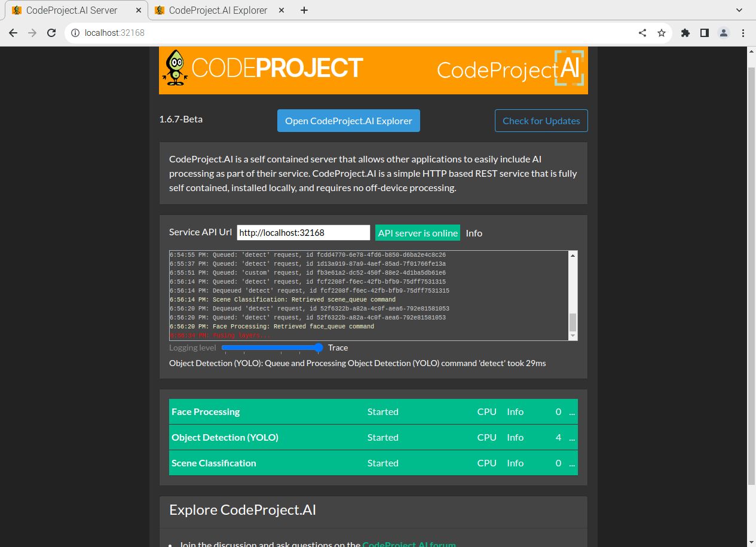Click the Started status for Face Processing
The height and width of the screenshot is (547, 756).
[383, 412]
